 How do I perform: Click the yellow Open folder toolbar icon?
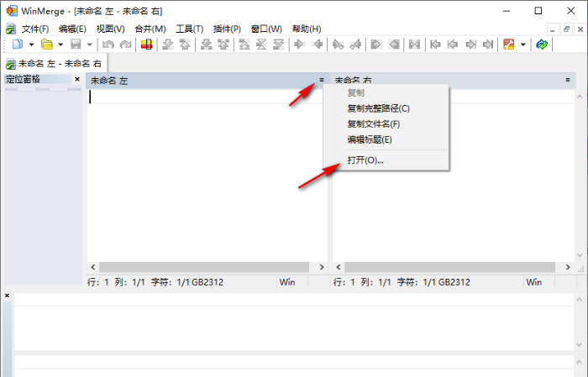pos(47,45)
